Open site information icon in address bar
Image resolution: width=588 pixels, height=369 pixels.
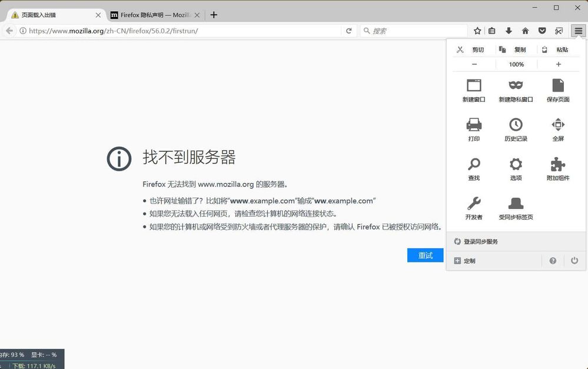pos(23,31)
